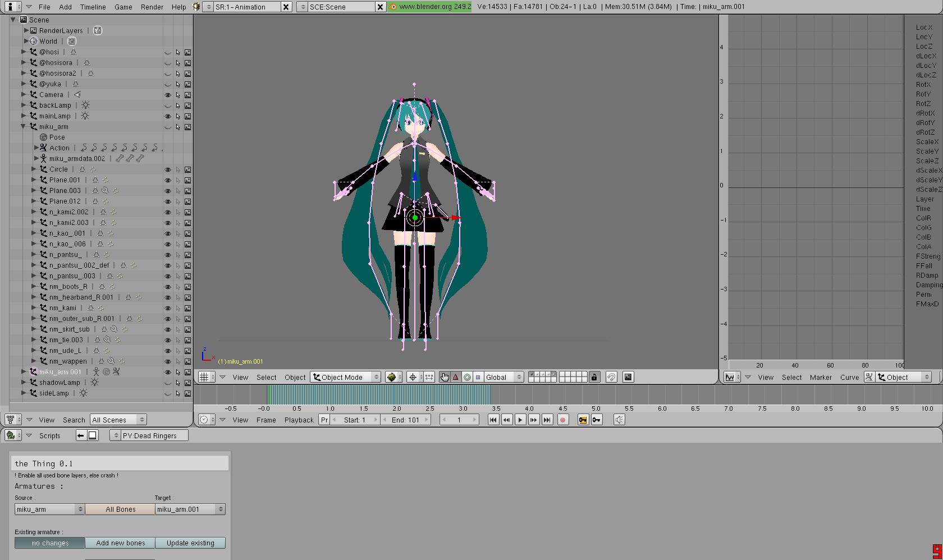
Task: Click the Action icon under miku_arm
Action: click(x=43, y=148)
